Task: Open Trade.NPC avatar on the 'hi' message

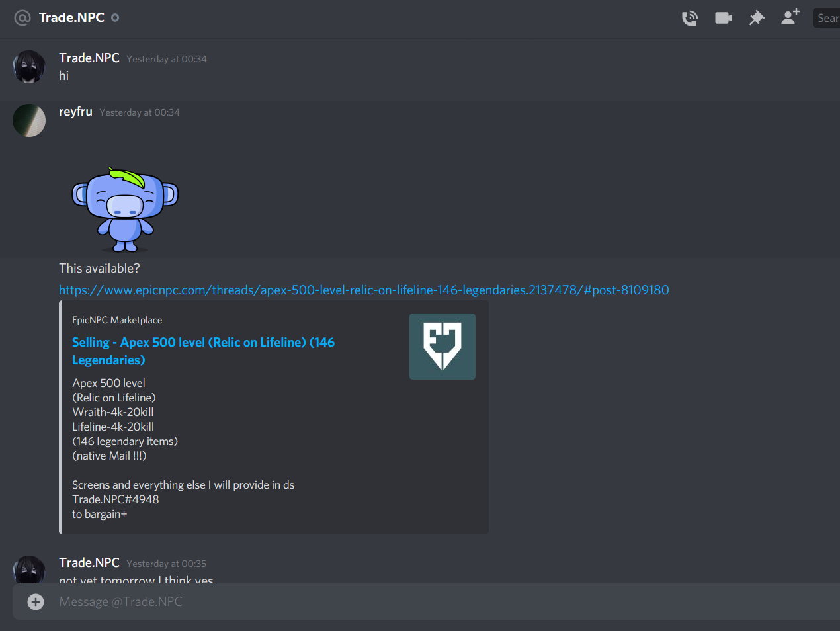Action: pyautogui.click(x=29, y=67)
